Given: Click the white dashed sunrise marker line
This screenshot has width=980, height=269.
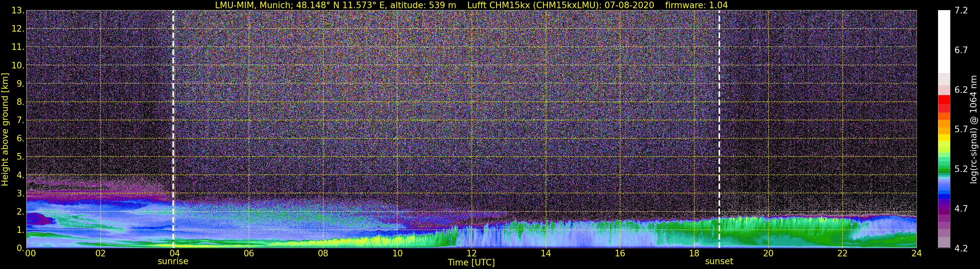Looking at the screenshot, I should click(x=173, y=130).
